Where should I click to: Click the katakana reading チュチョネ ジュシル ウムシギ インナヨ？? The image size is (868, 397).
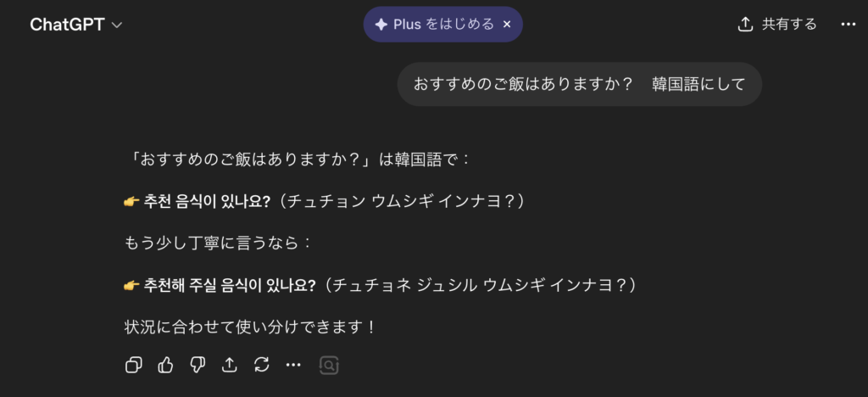click(x=481, y=285)
